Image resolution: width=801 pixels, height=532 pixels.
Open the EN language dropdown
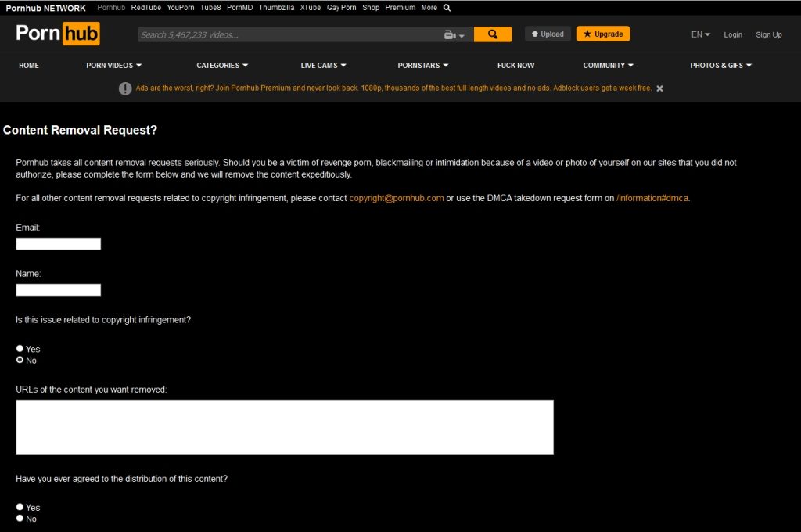700,34
